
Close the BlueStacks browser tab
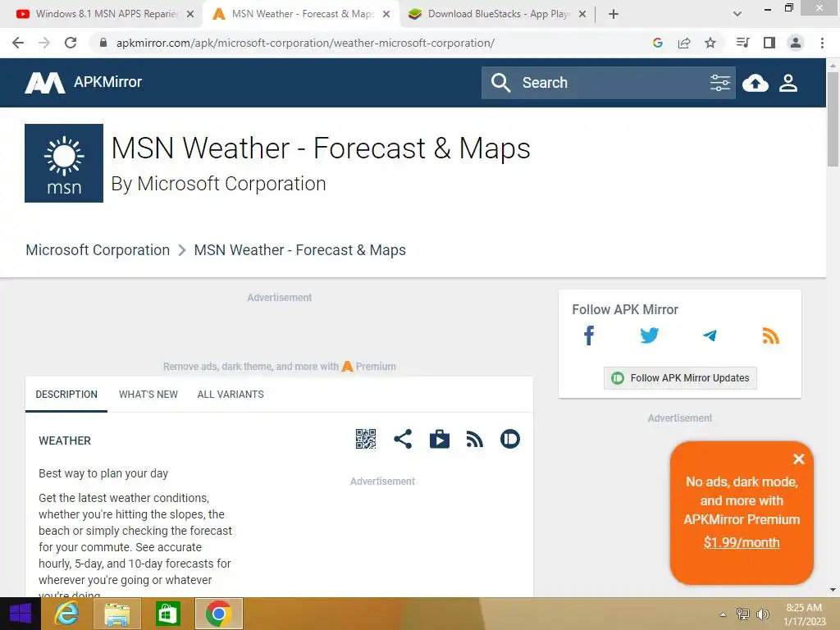(582, 14)
